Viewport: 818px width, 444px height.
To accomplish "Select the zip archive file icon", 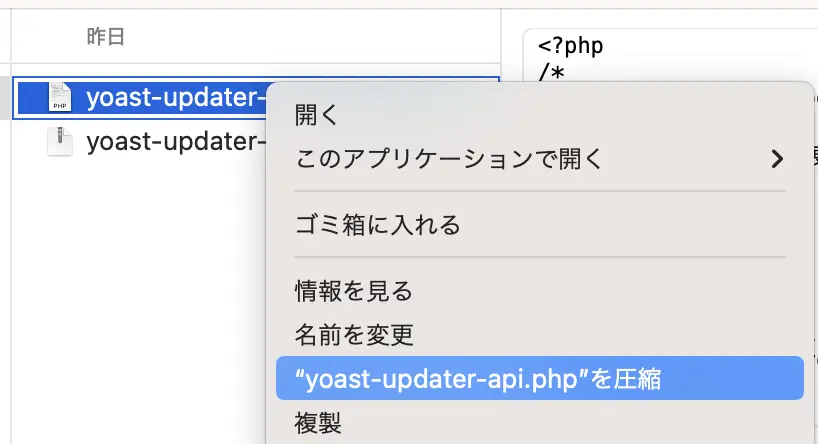I will pyautogui.click(x=59, y=141).
